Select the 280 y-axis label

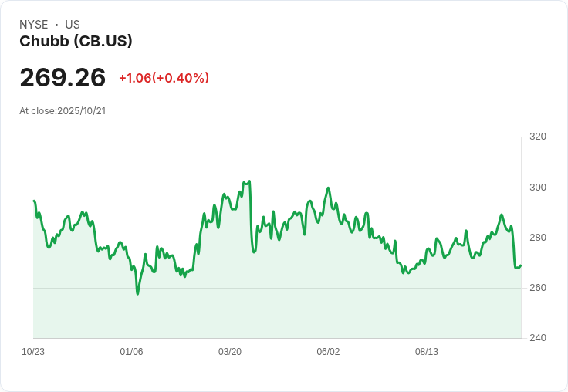pos(537,238)
